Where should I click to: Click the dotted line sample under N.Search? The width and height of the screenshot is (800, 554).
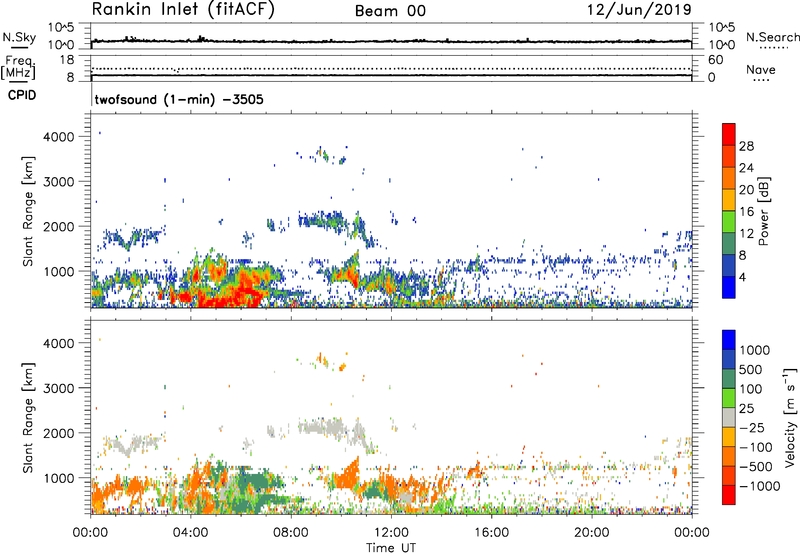point(774,48)
